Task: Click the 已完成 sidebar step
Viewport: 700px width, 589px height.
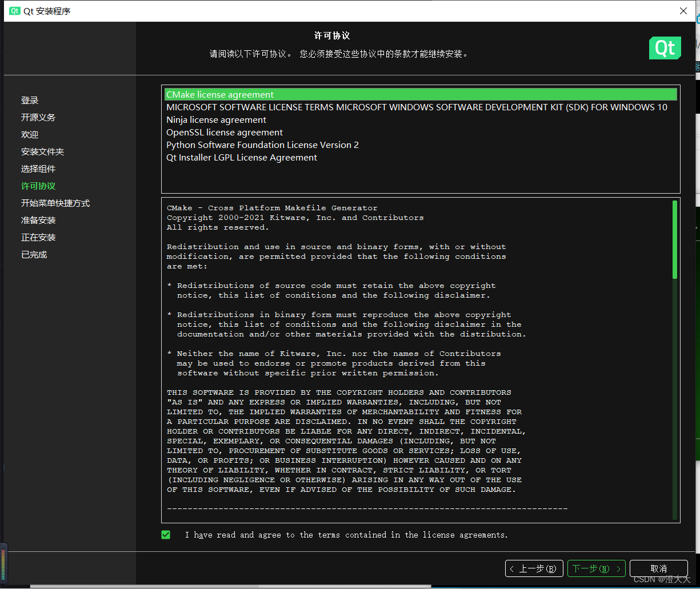Action: (x=34, y=255)
